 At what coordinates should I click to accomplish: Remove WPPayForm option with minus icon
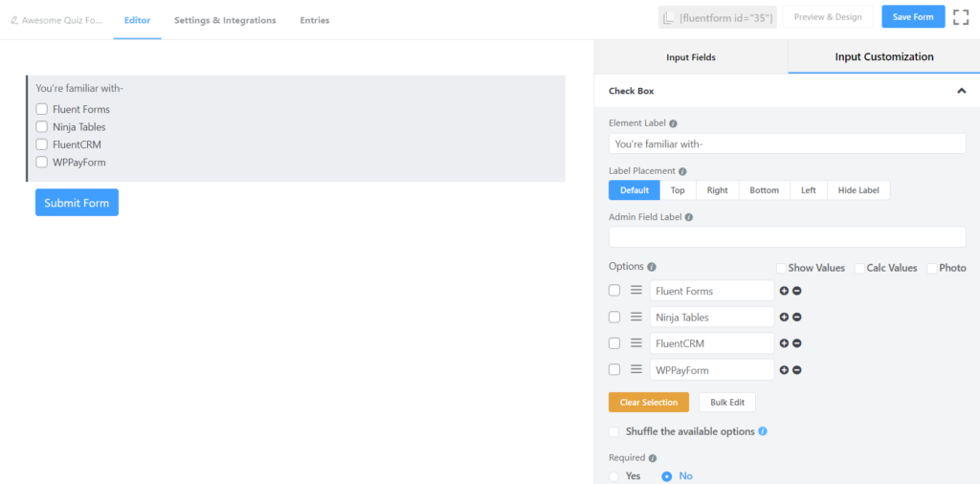point(797,370)
